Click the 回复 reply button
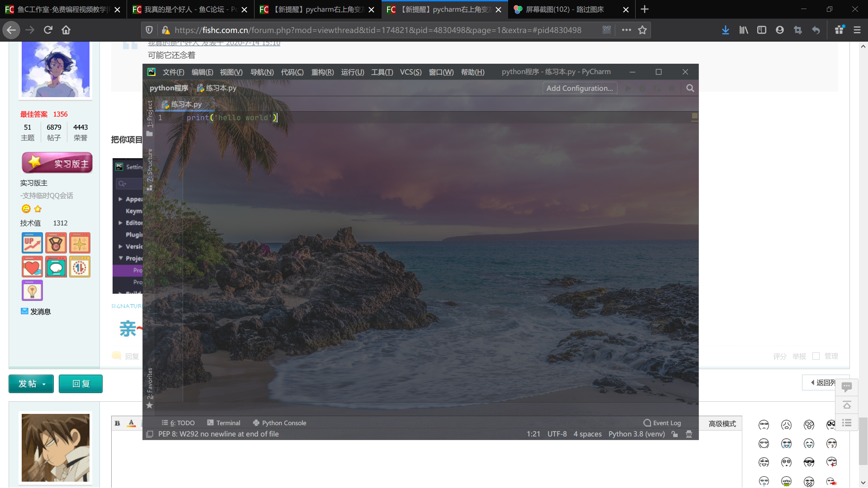Image resolution: width=868 pixels, height=488 pixels. [81, 384]
